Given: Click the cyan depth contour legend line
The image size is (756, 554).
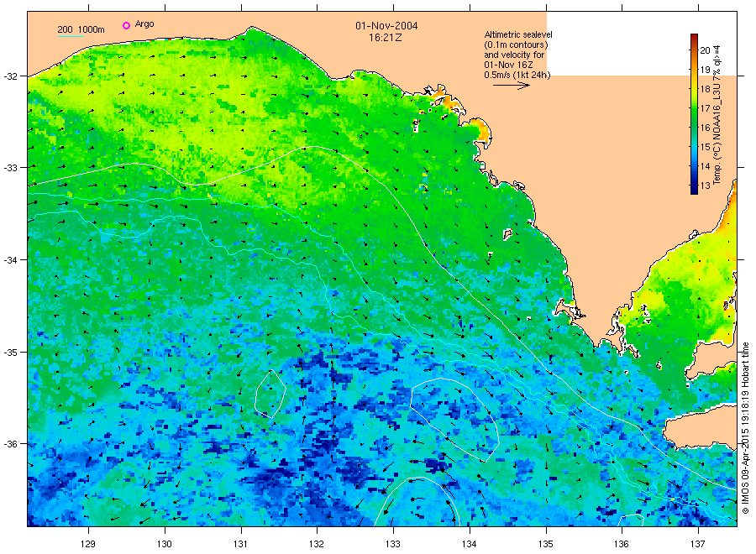Looking at the screenshot, I should pyautogui.click(x=71, y=36).
